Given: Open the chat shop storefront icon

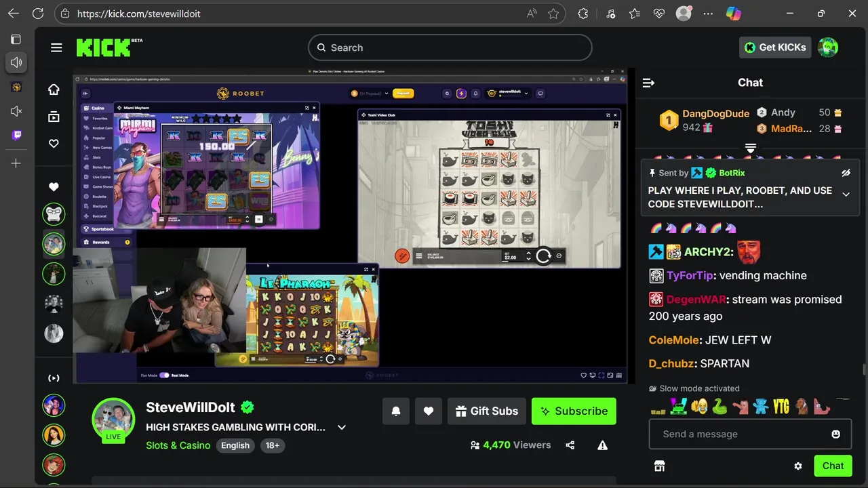Looking at the screenshot, I should coord(659,466).
